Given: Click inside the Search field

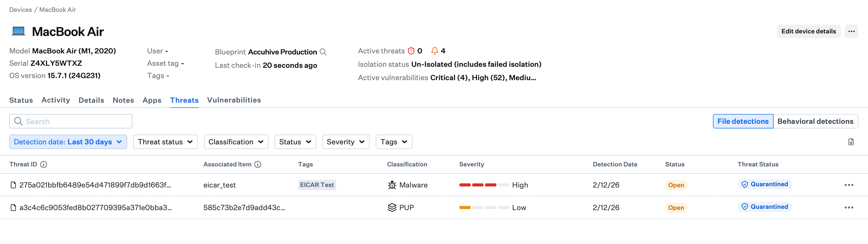Looking at the screenshot, I should point(70,121).
